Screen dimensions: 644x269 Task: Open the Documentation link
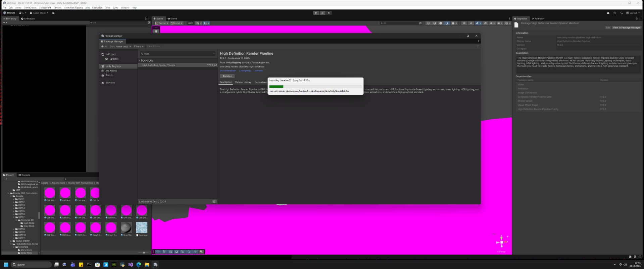click(x=228, y=71)
